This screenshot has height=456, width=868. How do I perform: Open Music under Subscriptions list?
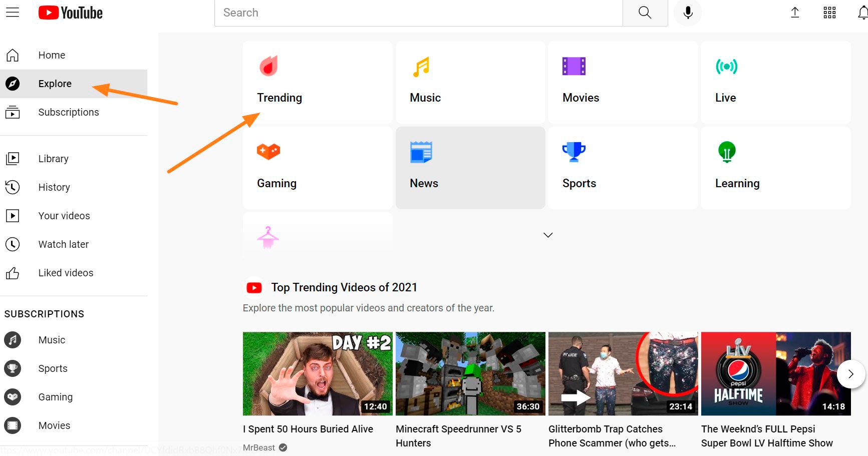(52, 340)
